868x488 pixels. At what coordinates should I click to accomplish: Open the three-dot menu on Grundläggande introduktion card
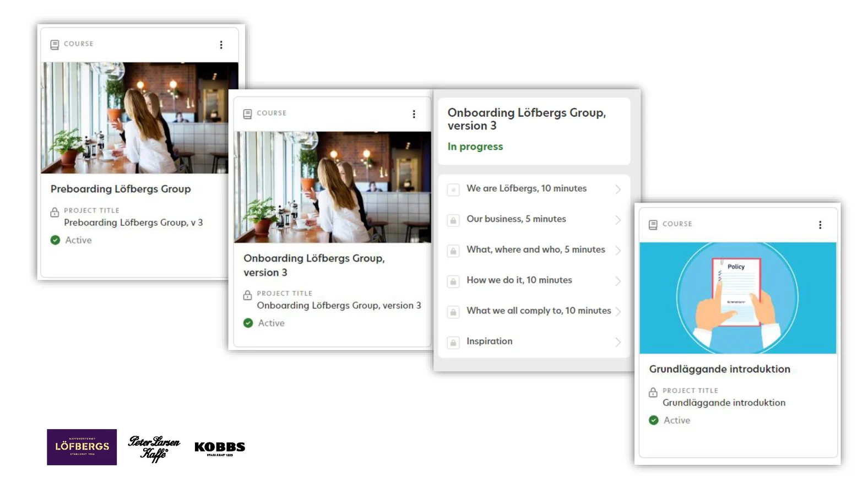coord(820,225)
